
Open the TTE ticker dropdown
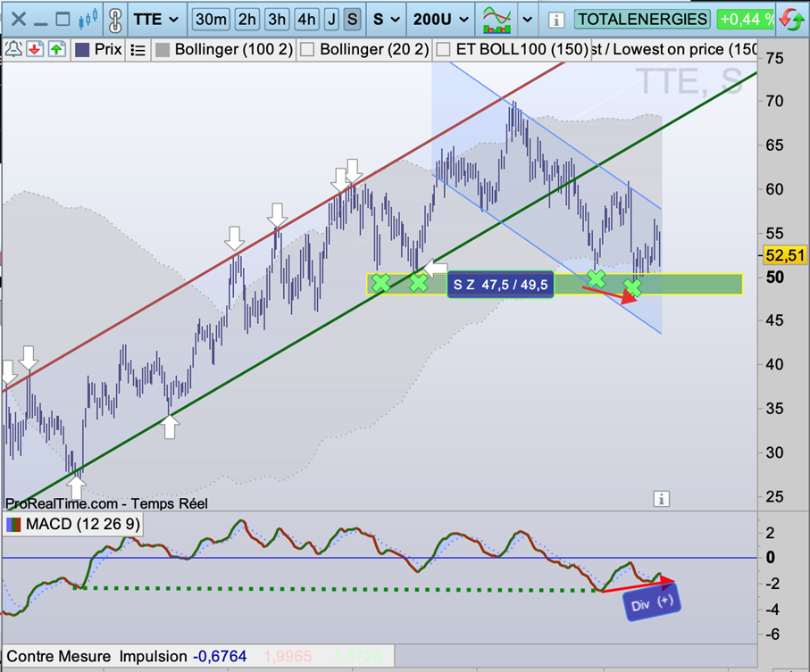click(x=155, y=20)
